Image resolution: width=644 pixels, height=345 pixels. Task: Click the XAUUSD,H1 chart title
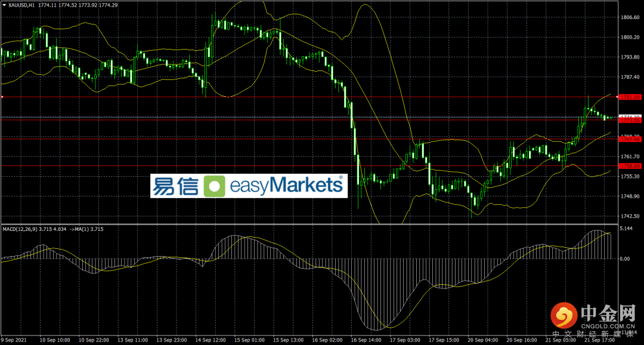pyautogui.click(x=21, y=4)
